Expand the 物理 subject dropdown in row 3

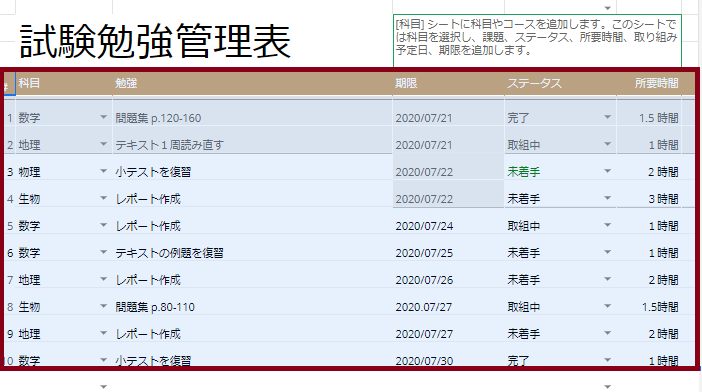(x=103, y=171)
